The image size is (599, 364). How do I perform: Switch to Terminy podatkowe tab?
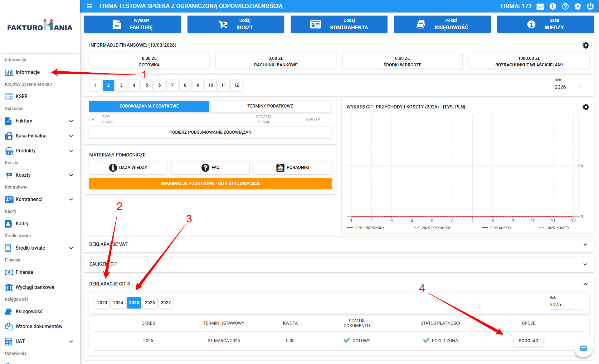(270, 106)
